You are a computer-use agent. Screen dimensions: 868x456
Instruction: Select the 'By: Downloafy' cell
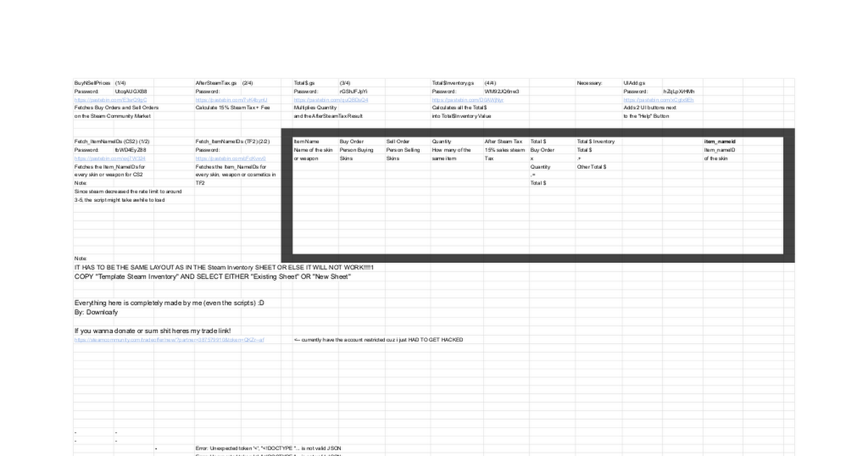pos(96,312)
